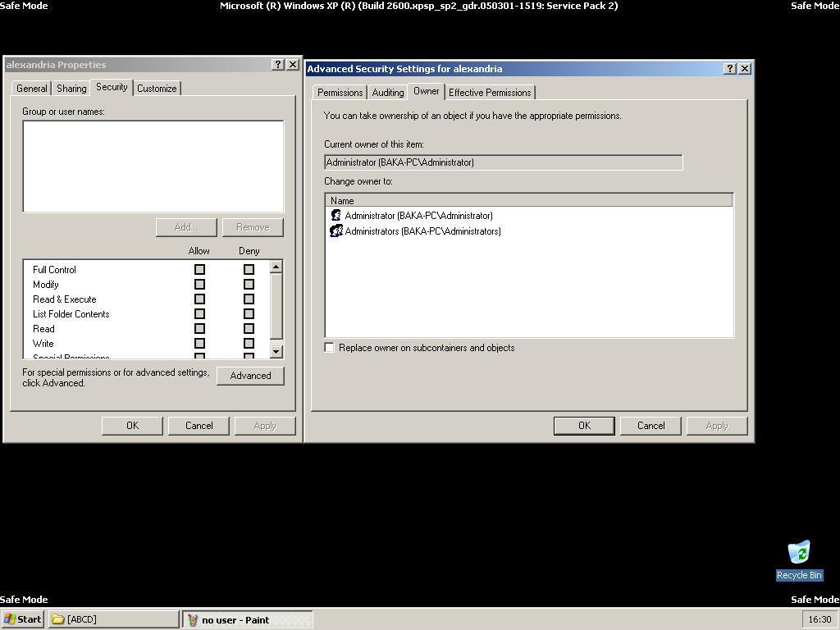Screen dimensions: 840x630
Task: Check Allow for Read & Execute
Action: click(199, 299)
